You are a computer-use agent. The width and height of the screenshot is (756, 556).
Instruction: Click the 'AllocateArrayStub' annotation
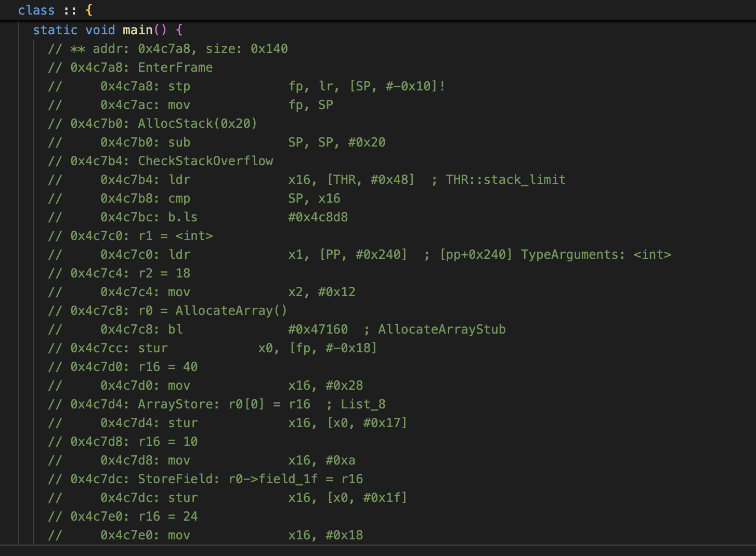tap(442, 329)
